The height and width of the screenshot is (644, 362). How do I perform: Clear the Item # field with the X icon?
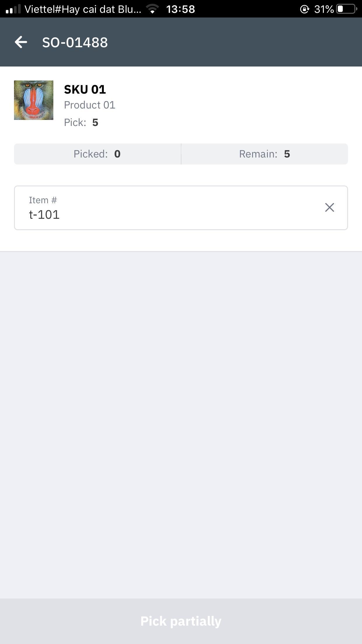click(329, 207)
